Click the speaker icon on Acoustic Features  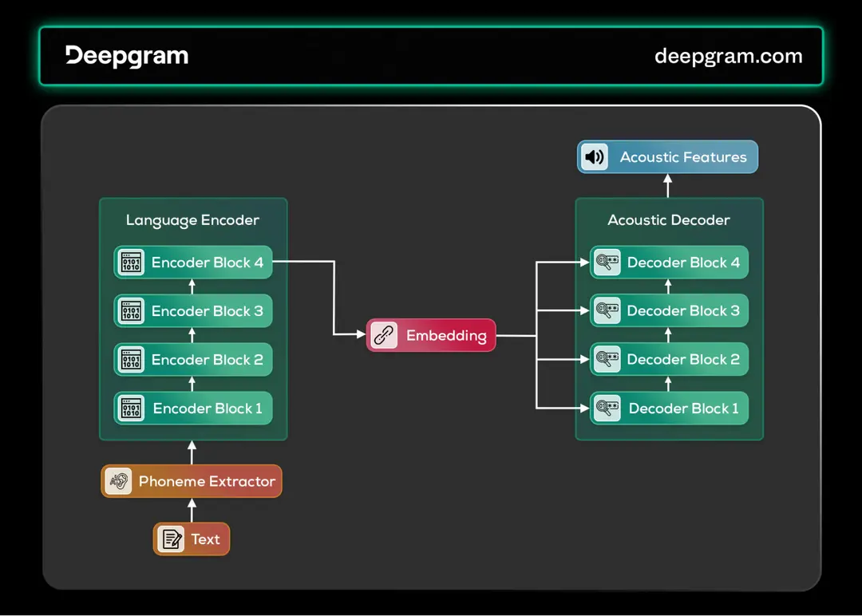[x=594, y=156]
